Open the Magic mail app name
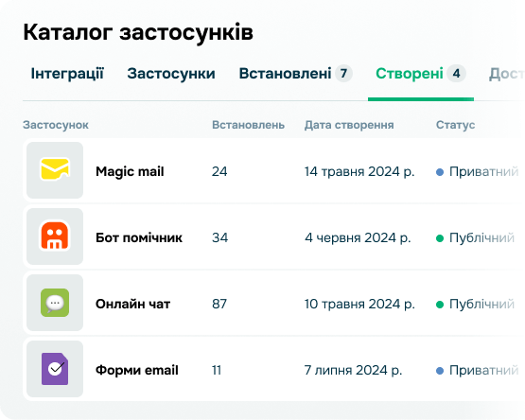525x420 pixels. [130, 172]
